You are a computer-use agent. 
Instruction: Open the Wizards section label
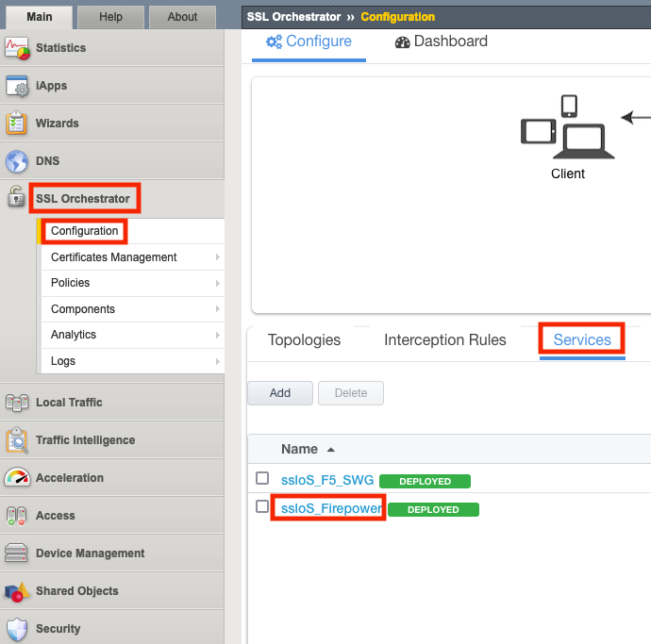[x=57, y=124]
